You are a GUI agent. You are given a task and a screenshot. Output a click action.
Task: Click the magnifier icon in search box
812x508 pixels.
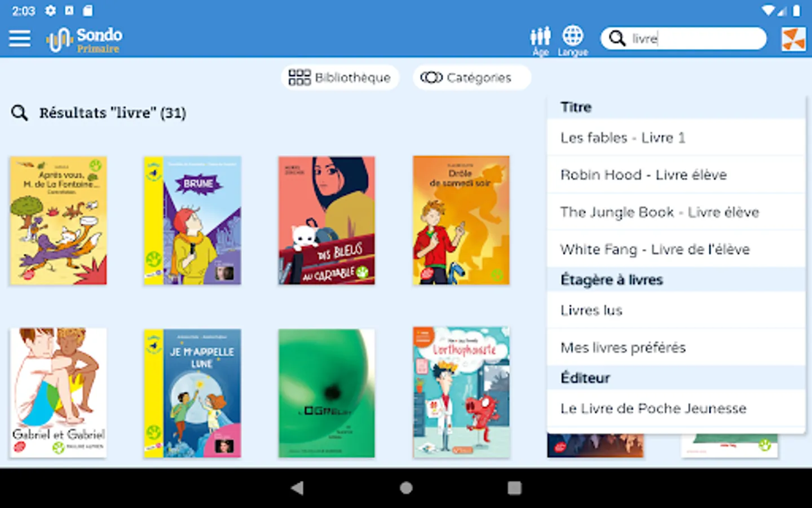point(617,38)
